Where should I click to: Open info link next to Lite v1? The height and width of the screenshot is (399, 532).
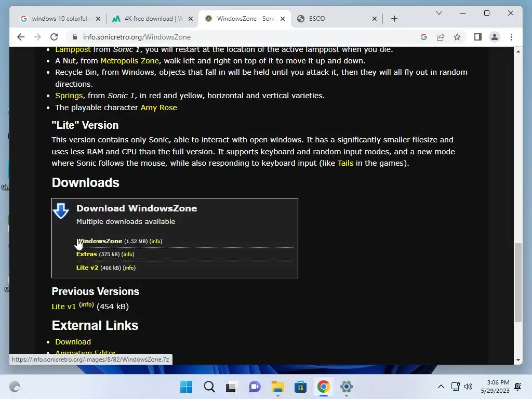point(87,304)
